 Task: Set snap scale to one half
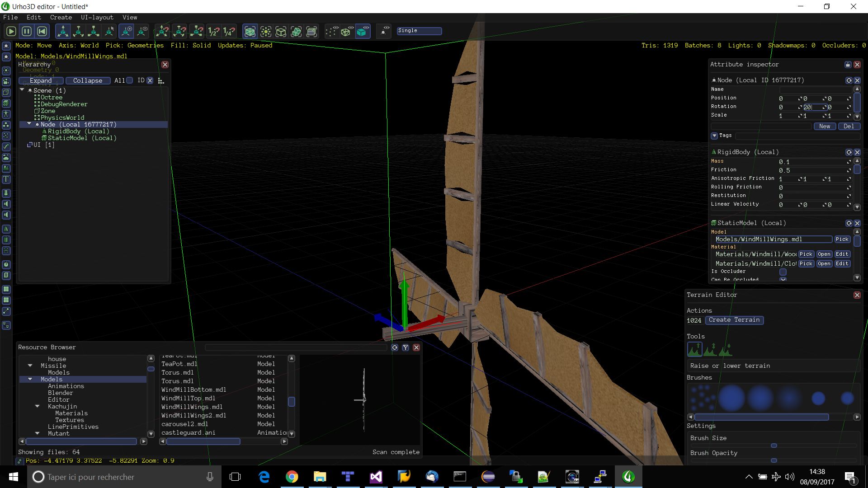click(213, 31)
